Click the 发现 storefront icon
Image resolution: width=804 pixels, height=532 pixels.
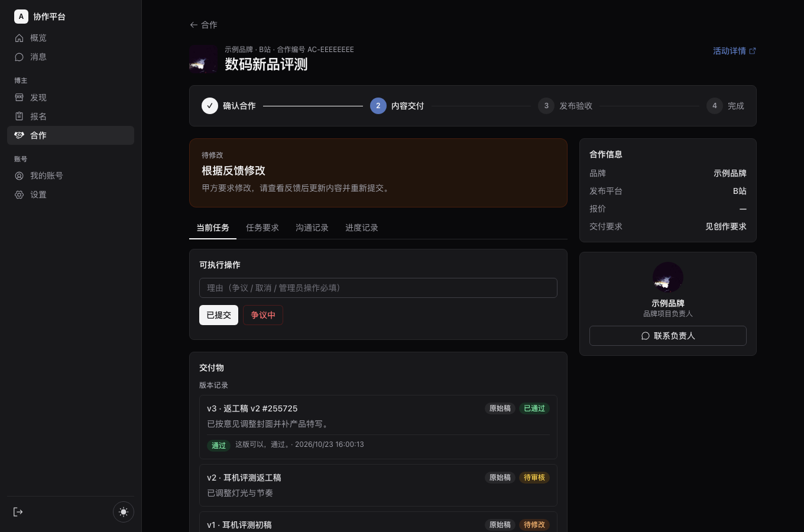pyautogui.click(x=19, y=98)
